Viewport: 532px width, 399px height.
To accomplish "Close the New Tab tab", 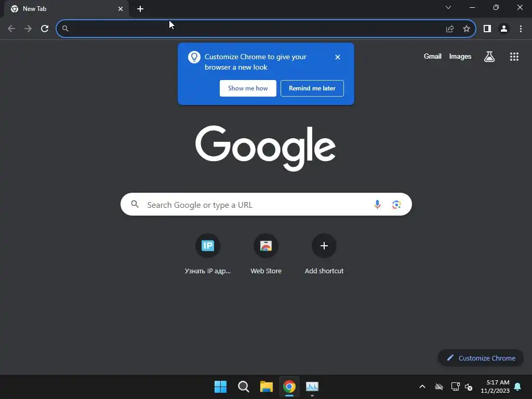I will pyautogui.click(x=121, y=9).
